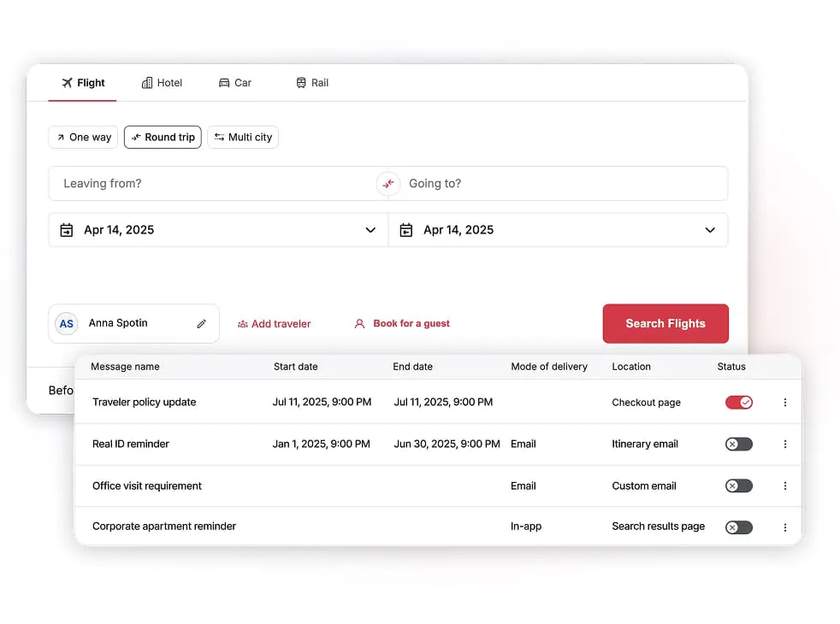Screen dimensions: 840x624
Task: Click the swap origin and destination icon
Action: click(x=388, y=184)
